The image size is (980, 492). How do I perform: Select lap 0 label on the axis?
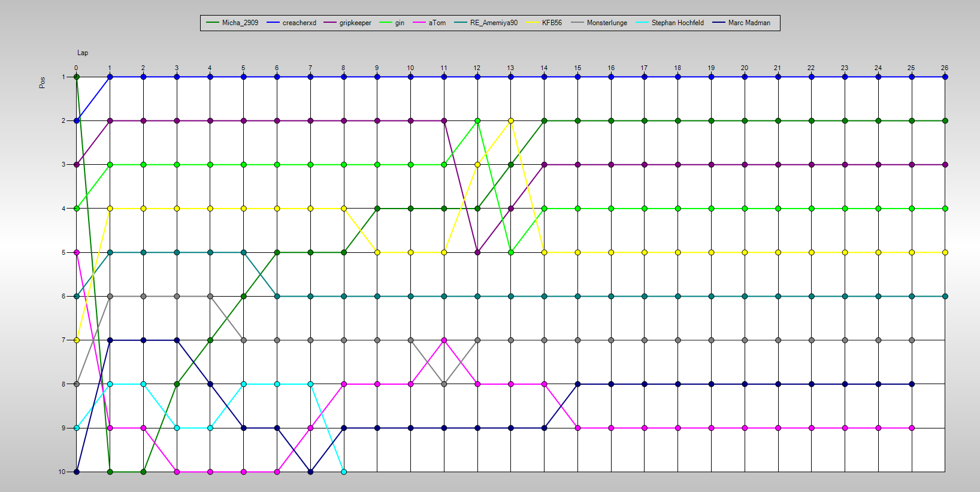pyautogui.click(x=76, y=68)
